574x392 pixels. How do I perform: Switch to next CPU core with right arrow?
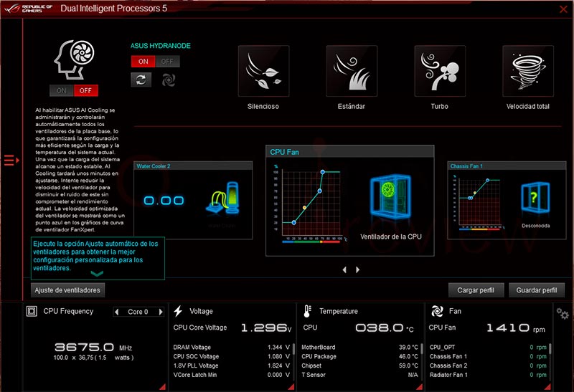pos(161,312)
